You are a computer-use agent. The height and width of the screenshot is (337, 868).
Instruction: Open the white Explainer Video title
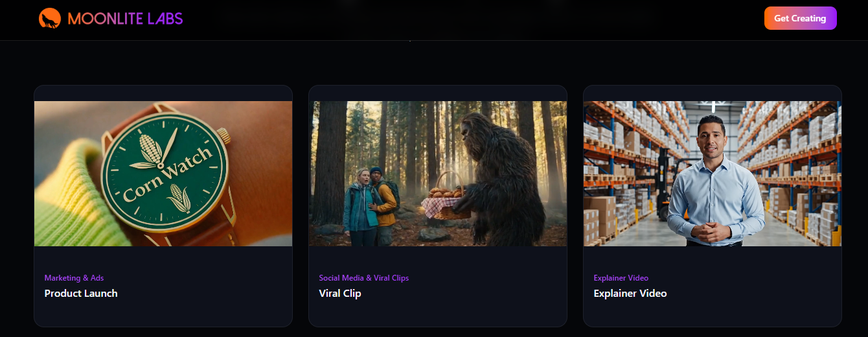[630, 294]
